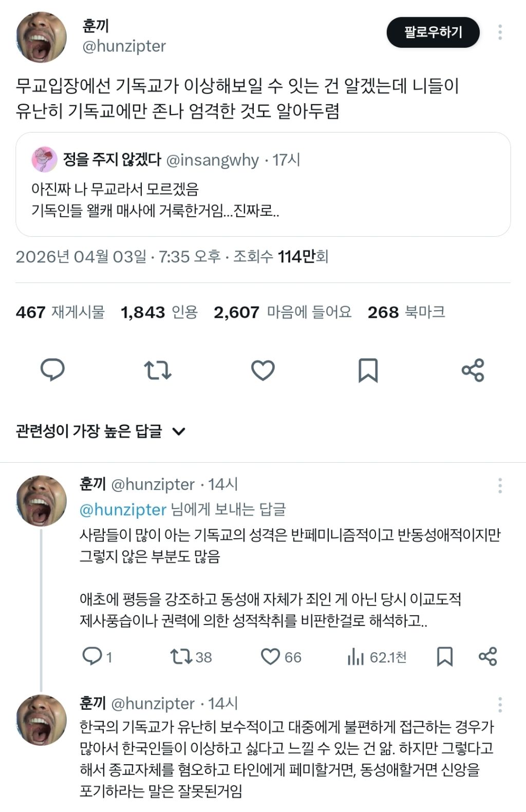
Task: Like the main post with the heart icon
Action: click(x=262, y=370)
